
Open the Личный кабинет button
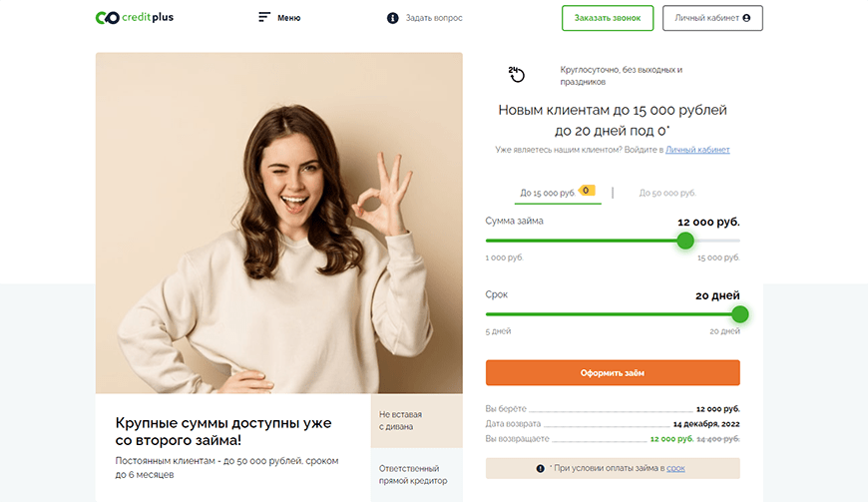pyautogui.click(x=712, y=18)
